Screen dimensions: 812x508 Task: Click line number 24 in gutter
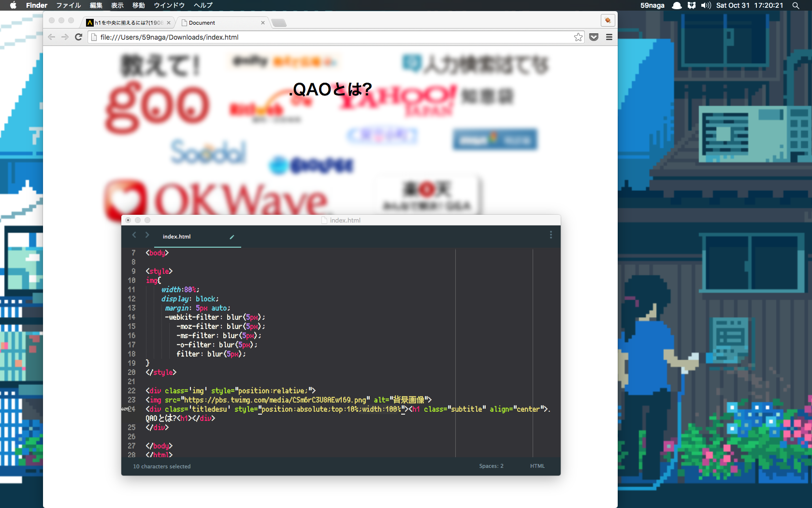click(x=131, y=409)
